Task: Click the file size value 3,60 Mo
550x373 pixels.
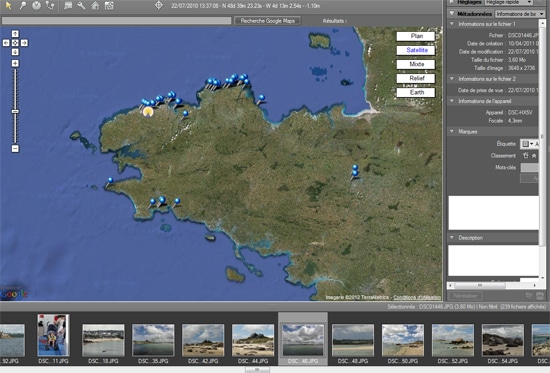Action: pos(517,60)
